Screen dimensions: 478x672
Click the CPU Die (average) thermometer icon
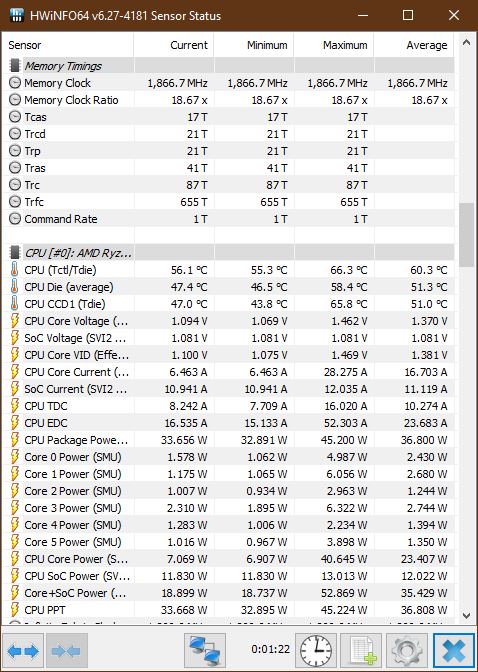pyautogui.click(x=15, y=287)
